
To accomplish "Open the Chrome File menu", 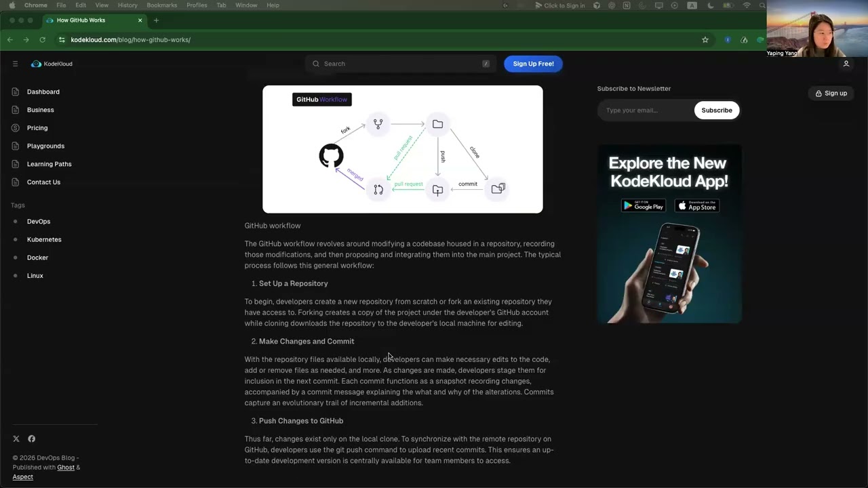I will coord(61,5).
